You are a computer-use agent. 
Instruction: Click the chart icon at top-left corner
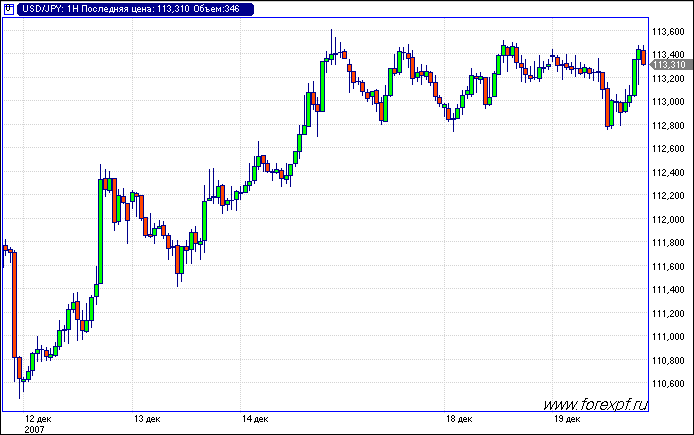click(10, 8)
